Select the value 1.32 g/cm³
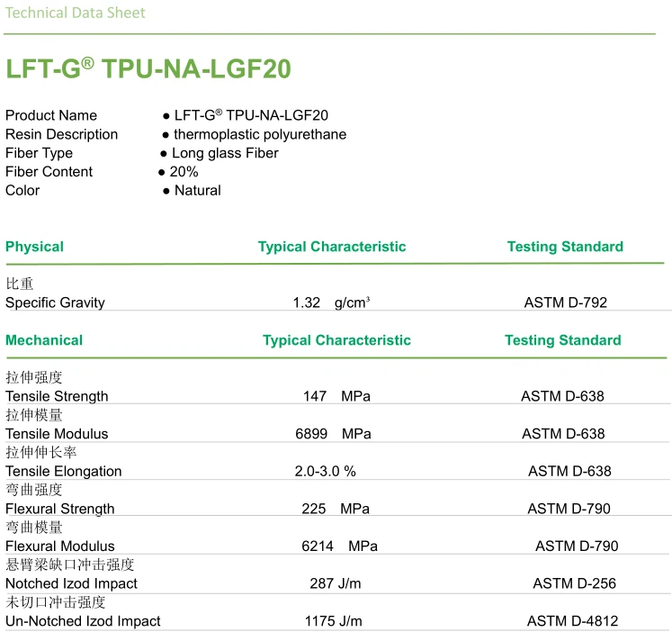This screenshot has width=672, height=632. 331,302
